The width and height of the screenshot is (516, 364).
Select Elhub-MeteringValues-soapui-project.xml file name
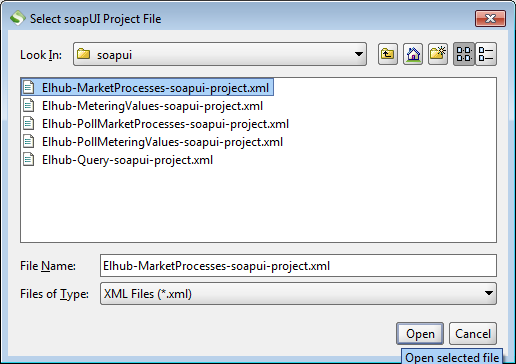tap(152, 106)
